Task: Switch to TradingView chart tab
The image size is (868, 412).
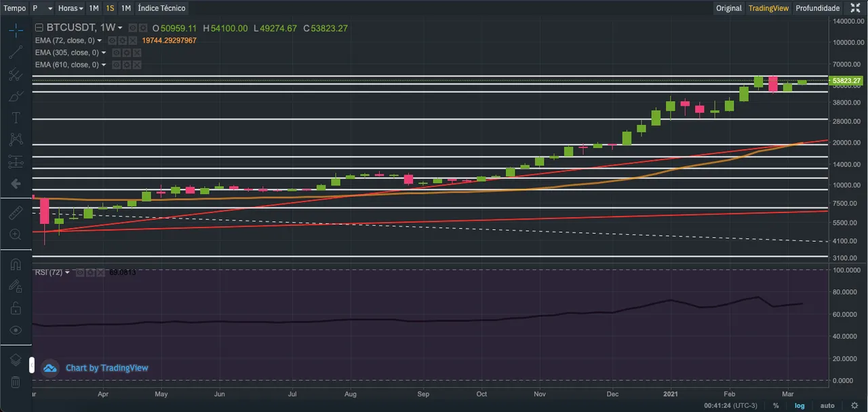Action: pos(768,8)
